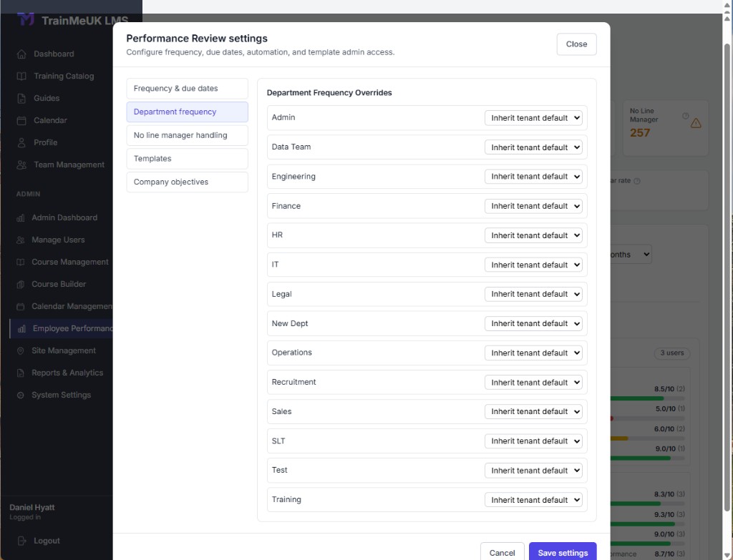
Task: Open the Engineering frequency dropdown
Action: 533,177
